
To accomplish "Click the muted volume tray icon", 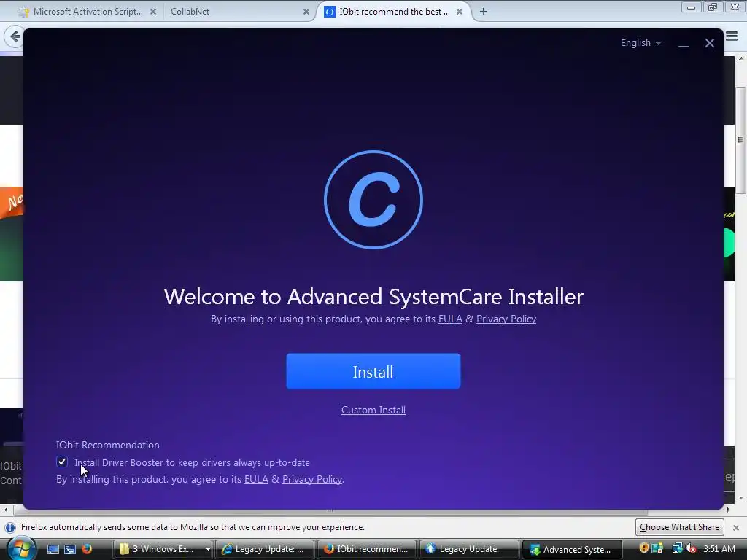I will coord(691,548).
